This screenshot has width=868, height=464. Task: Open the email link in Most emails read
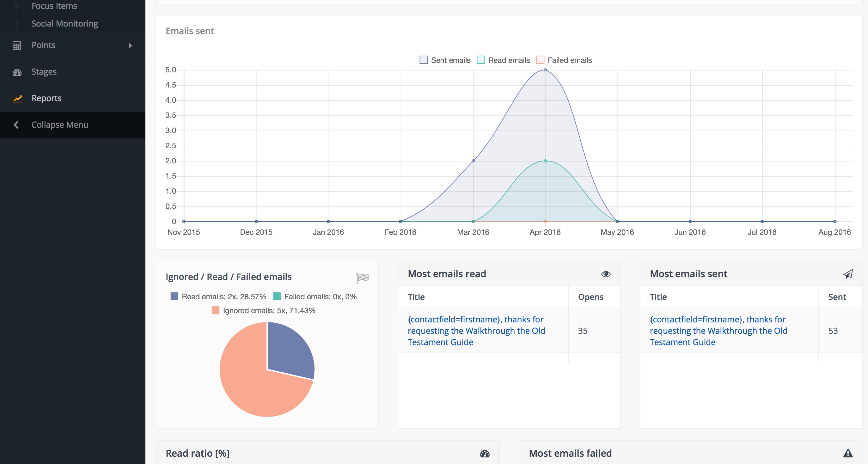tap(476, 331)
